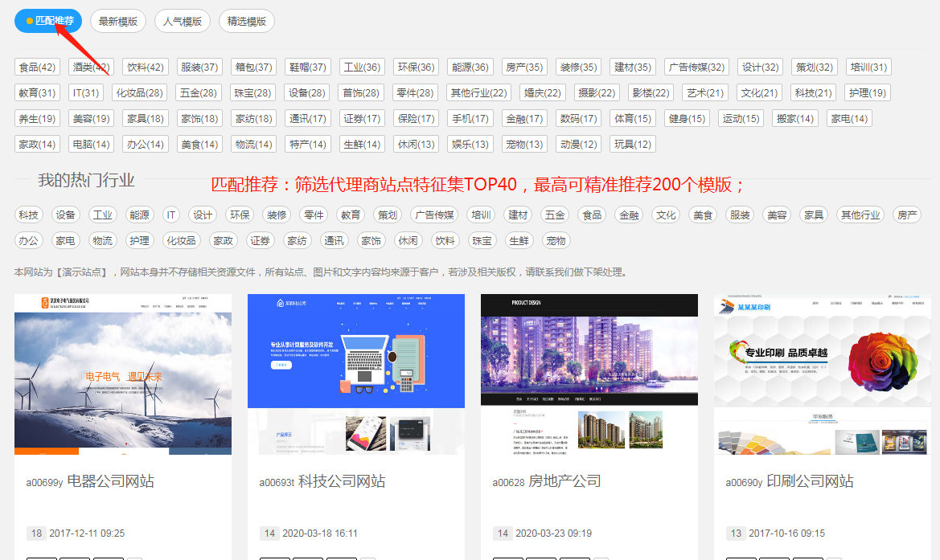The width and height of the screenshot is (940, 560).
Task: Open the 人气模版 tab
Action: [182, 21]
